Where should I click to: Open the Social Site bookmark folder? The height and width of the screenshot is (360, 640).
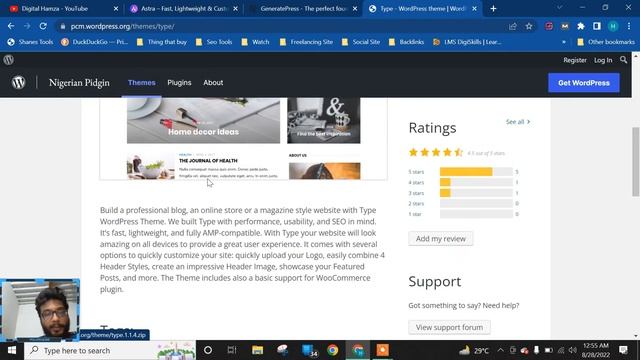361,42
